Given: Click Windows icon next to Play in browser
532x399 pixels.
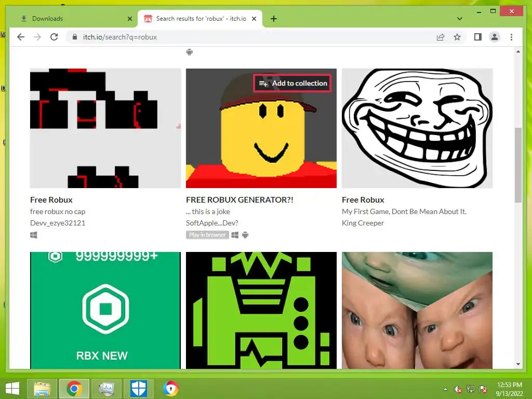Looking at the screenshot, I should (x=235, y=235).
